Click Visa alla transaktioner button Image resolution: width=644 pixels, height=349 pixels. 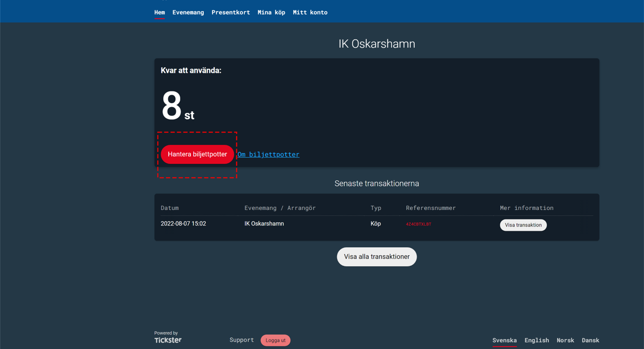tap(377, 257)
